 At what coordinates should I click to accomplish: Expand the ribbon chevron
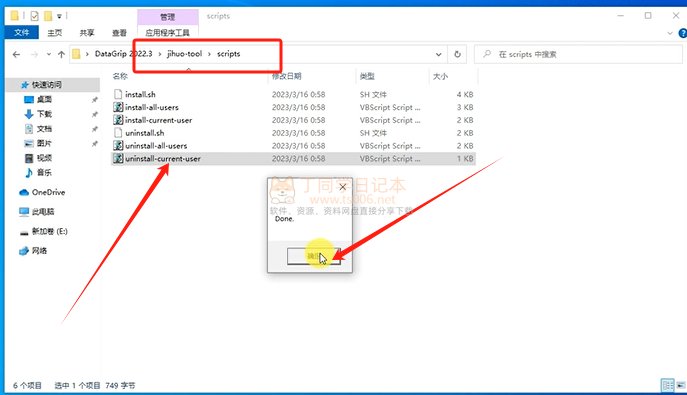(x=670, y=33)
